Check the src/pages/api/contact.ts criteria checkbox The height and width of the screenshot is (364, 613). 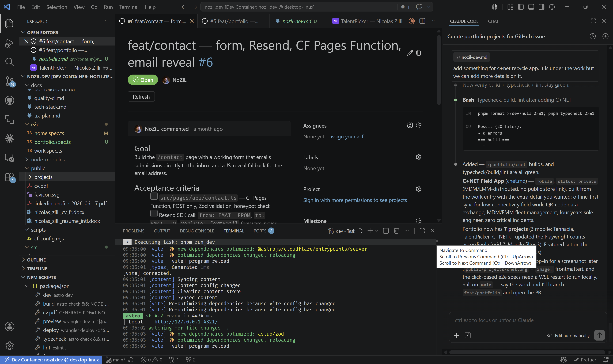click(154, 196)
